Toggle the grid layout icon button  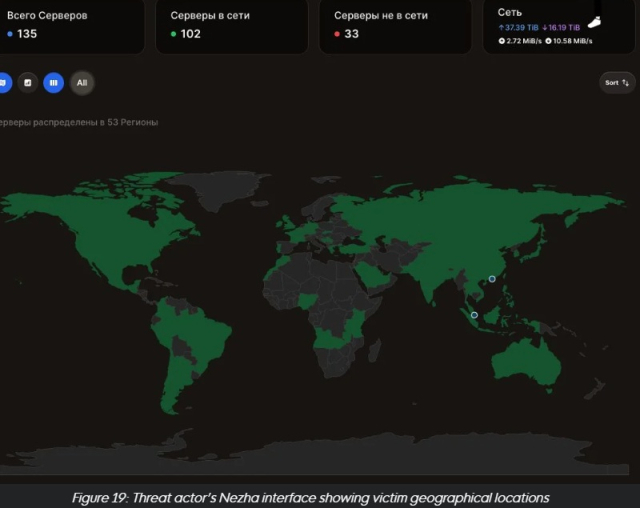pos(28,83)
